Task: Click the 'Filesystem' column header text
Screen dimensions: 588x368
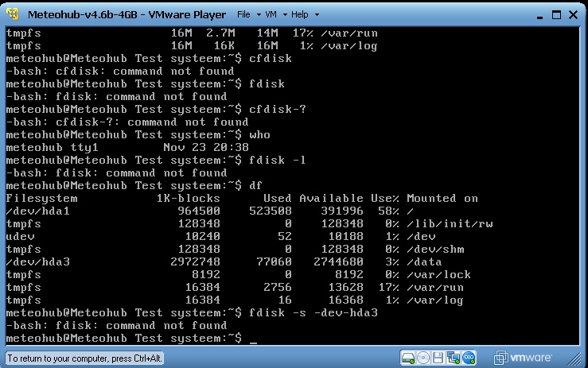Action: point(41,199)
